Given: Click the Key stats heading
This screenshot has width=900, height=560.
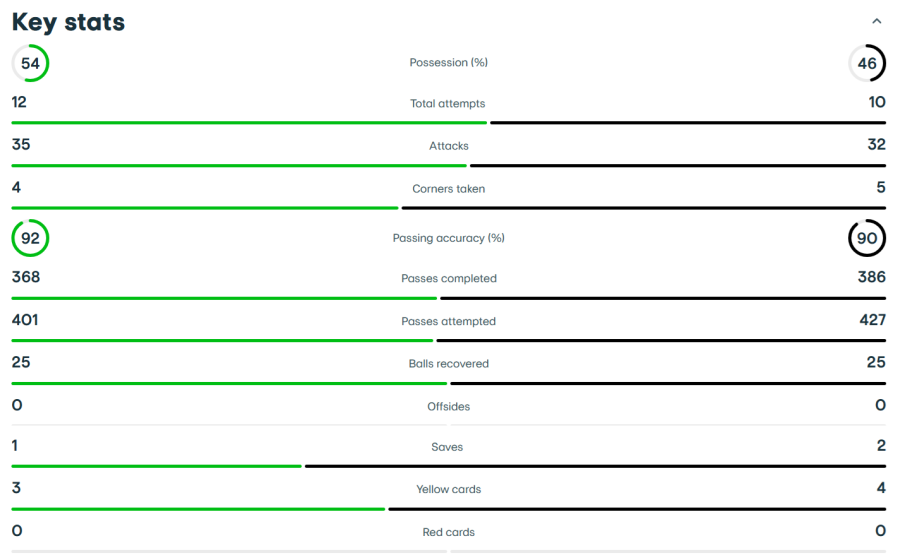Looking at the screenshot, I should pyautogui.click(x=68, y=22).
